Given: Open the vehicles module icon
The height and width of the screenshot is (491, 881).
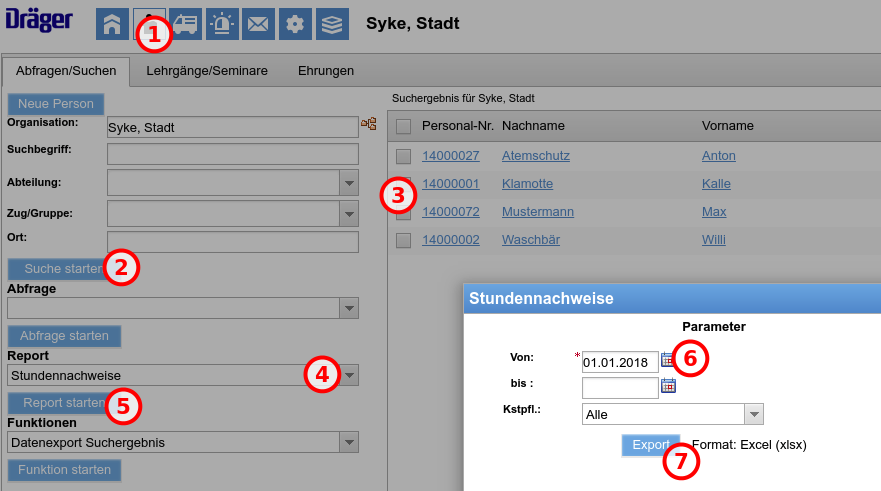Looking at the screenshot, I should tap(185, 24).
